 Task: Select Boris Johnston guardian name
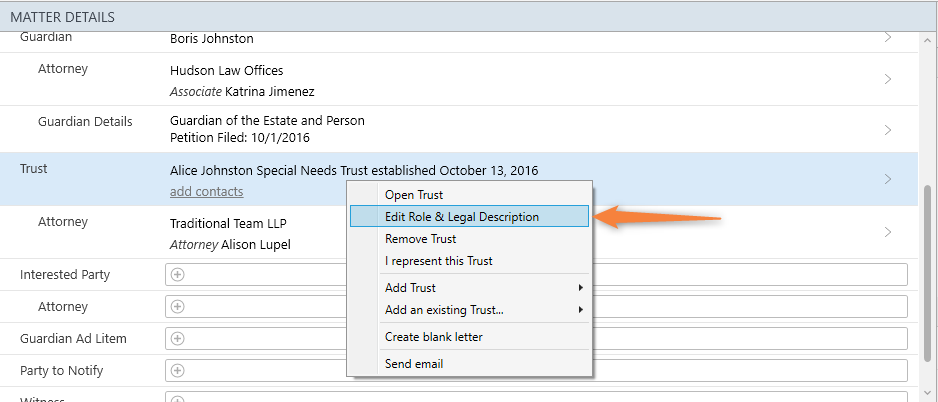coord(212,39)
